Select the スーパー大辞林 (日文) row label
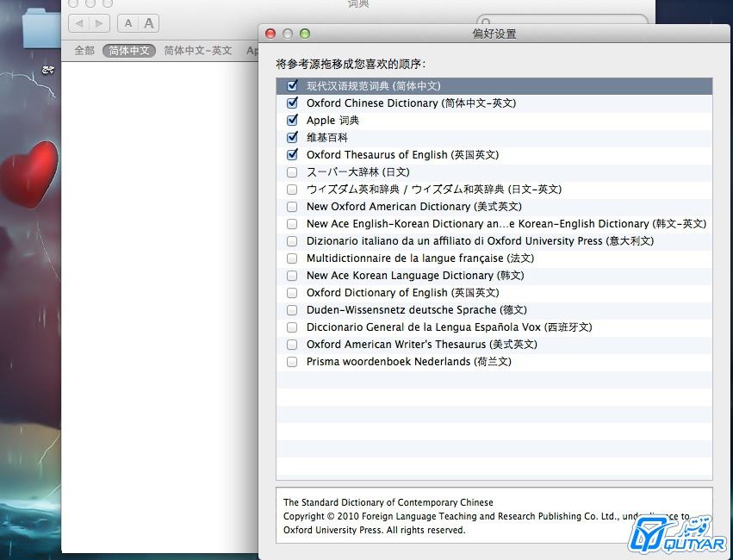Viewport: 733px width, 560px height. (x=358, y=172)
